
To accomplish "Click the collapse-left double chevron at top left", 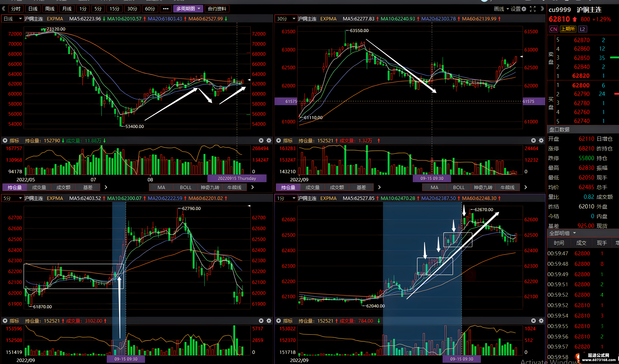I will coord(4,9).
